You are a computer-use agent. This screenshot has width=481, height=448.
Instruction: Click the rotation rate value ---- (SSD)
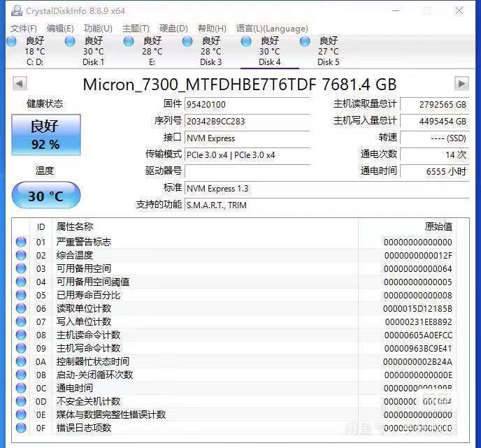coord(435,138)
